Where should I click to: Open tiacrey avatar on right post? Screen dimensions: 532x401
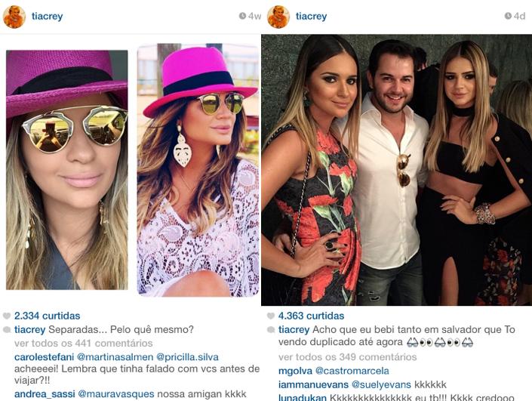(278, 17)
